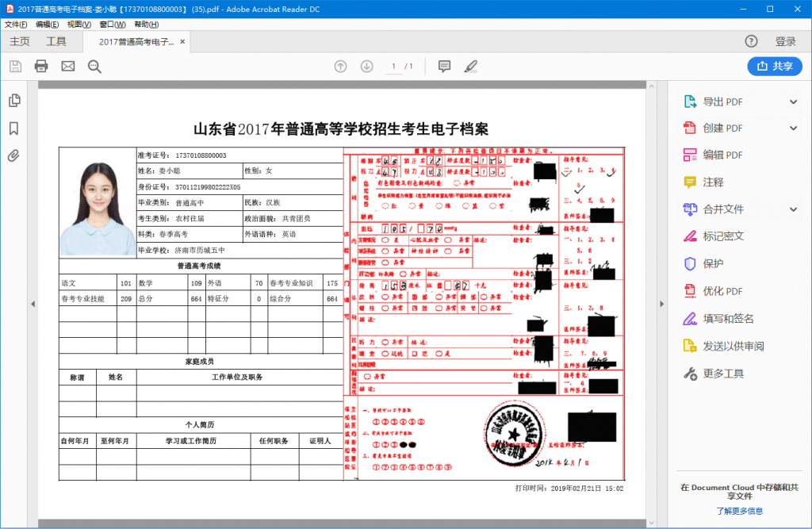Click the vertical scrollbar down arrow
This screenshot has width=812, height=529.
click(x=652, y=523)
